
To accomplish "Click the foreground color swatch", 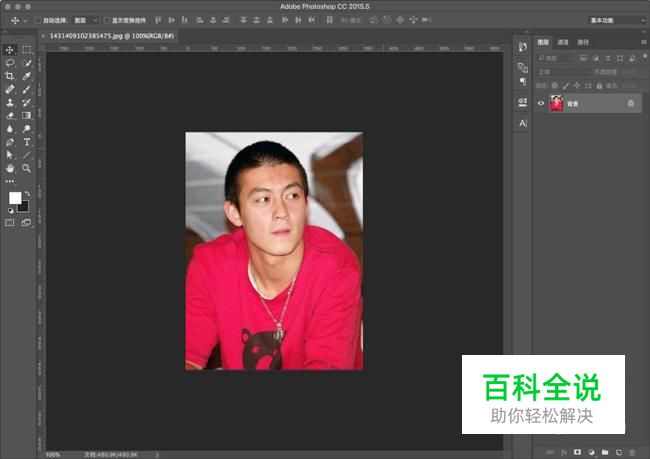I will coord(15,197).
